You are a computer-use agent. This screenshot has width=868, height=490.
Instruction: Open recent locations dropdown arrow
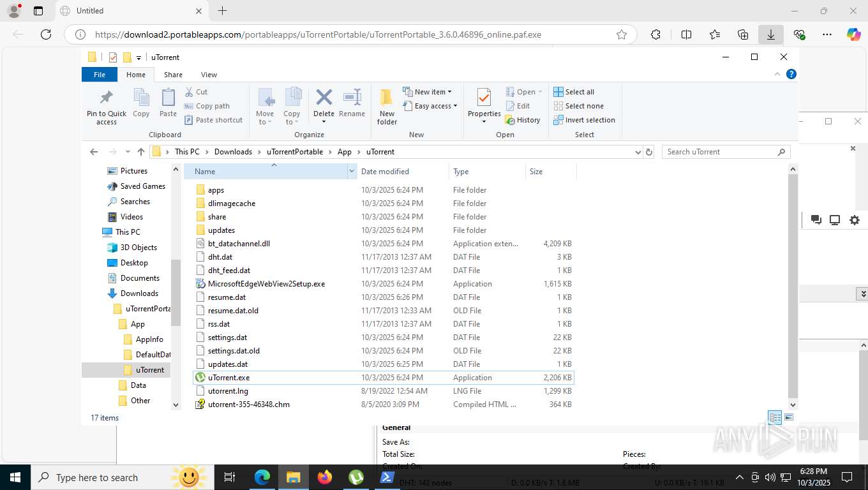[x=128, y=152]
